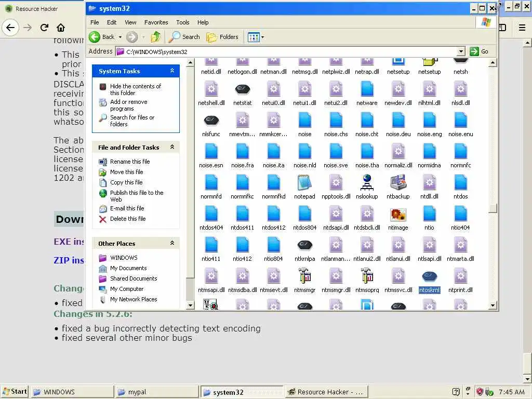
Task: Select the ntimage file icon
Action: pyautogui.click(x=398, y=215)
